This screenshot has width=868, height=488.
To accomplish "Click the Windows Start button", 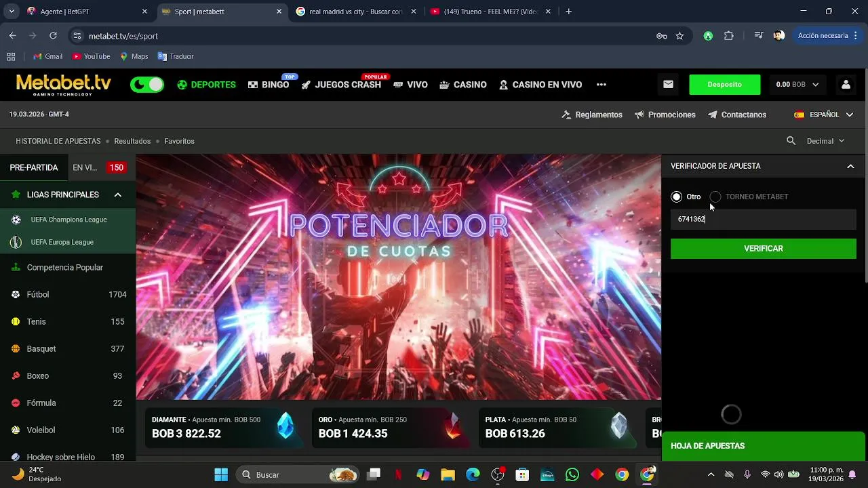I will click(x=221, y=474).
